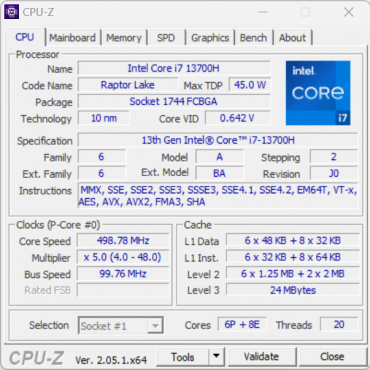Click the Max TDP value '45.0 W'
This screenshot has height=370, width=370.
(250, 85)
